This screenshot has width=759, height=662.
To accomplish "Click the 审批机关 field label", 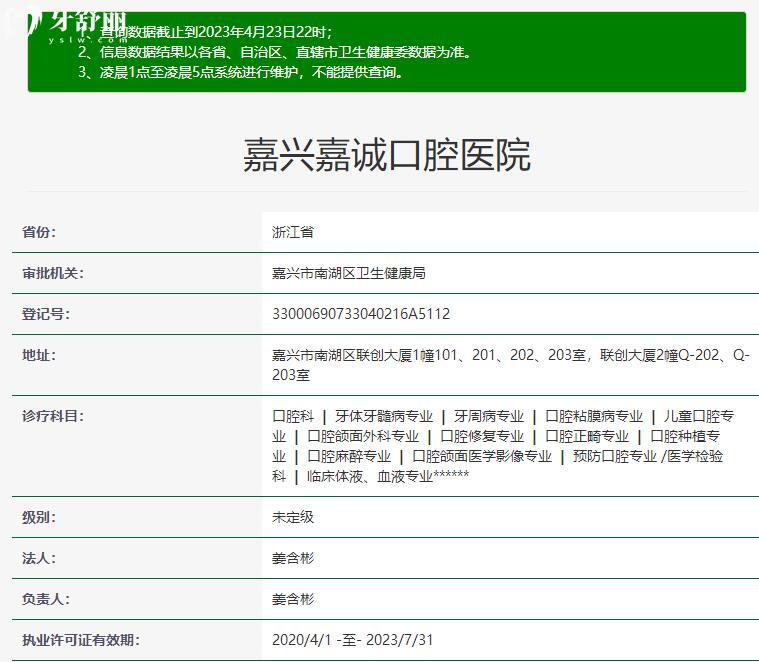I will coord(53,273).
